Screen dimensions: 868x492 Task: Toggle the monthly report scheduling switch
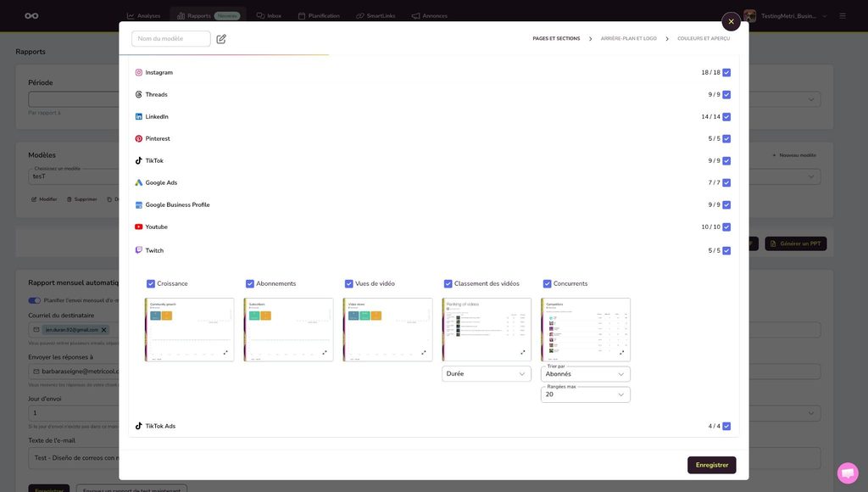tap(34, 300)
